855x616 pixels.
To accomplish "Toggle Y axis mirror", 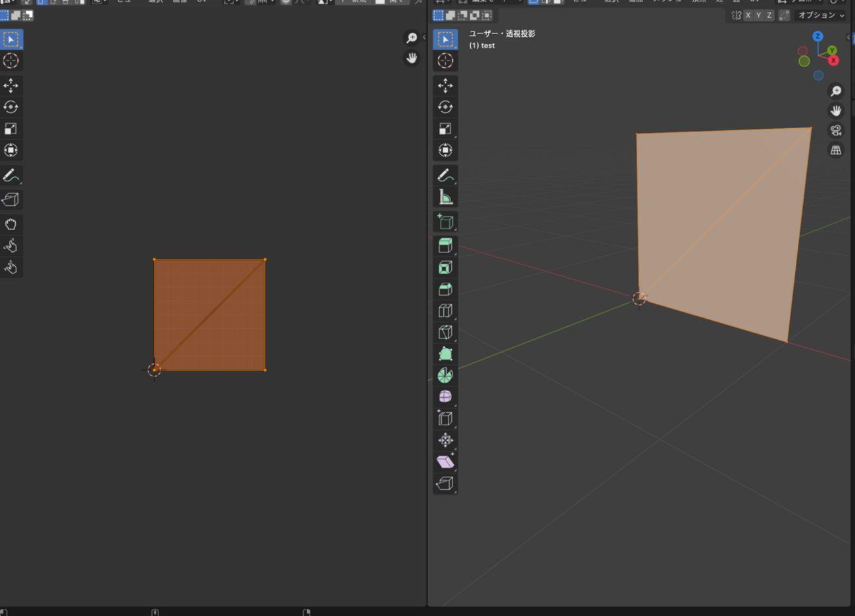I will coord(758,15).
